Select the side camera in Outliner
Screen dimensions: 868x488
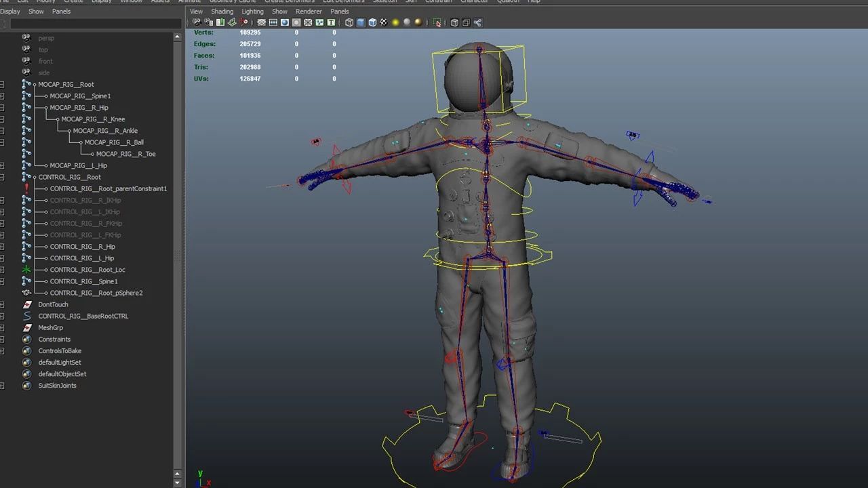click(44, 73)
